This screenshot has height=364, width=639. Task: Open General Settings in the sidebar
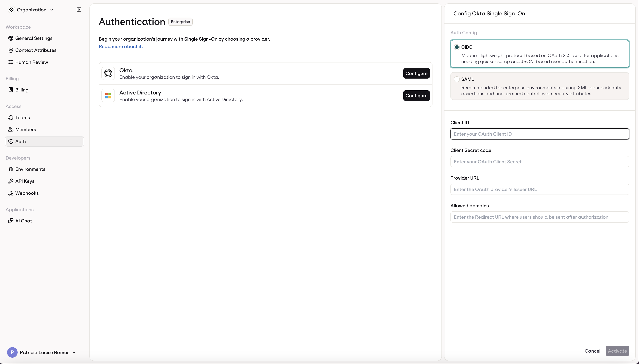tap(34, 38)
